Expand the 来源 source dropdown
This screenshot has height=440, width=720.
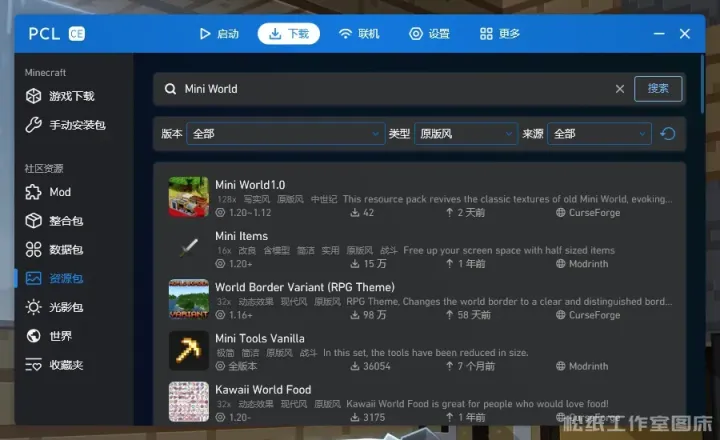[599, 134]
